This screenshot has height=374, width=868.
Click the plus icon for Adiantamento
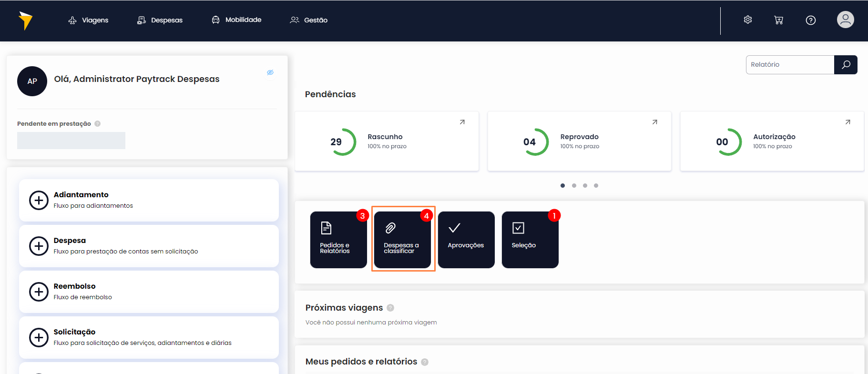pos(39,200)
